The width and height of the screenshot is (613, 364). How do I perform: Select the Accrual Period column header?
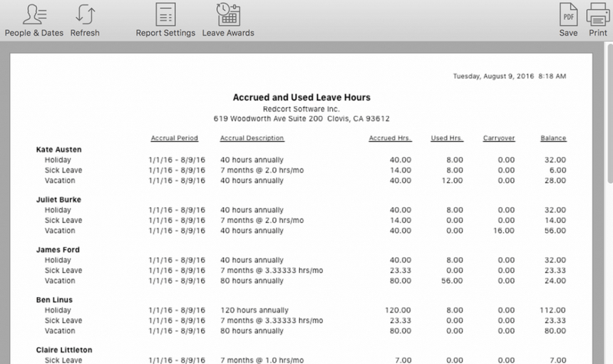[175, 138]
